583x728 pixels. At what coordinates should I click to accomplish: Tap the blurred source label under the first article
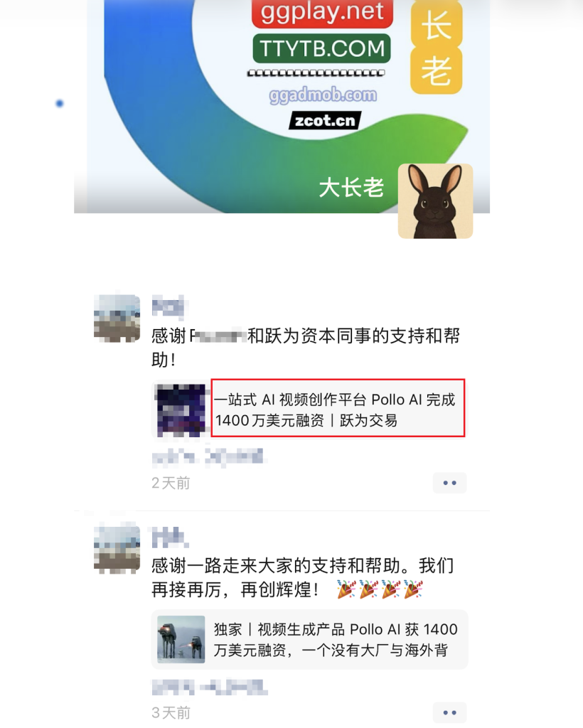[x=209, y=457]
